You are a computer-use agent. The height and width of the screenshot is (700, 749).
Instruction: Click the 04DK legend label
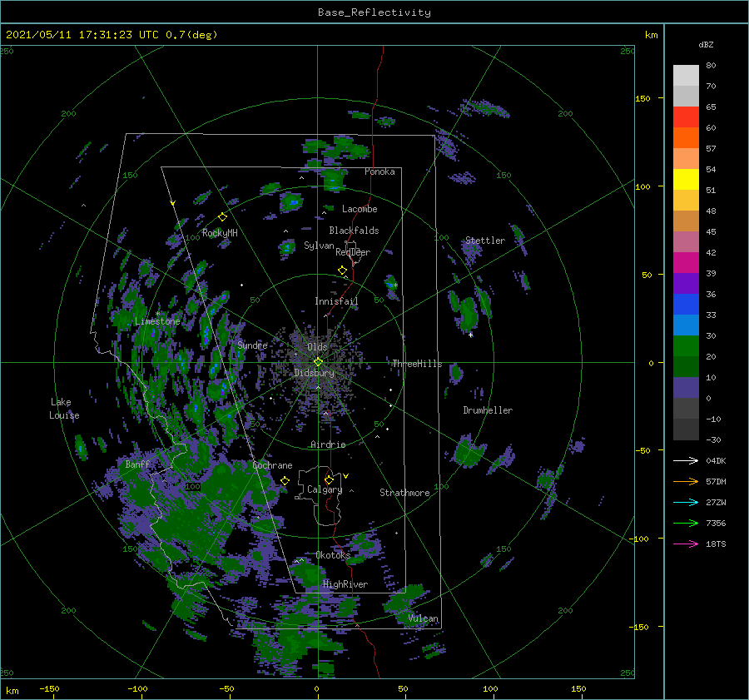(716, 460)
